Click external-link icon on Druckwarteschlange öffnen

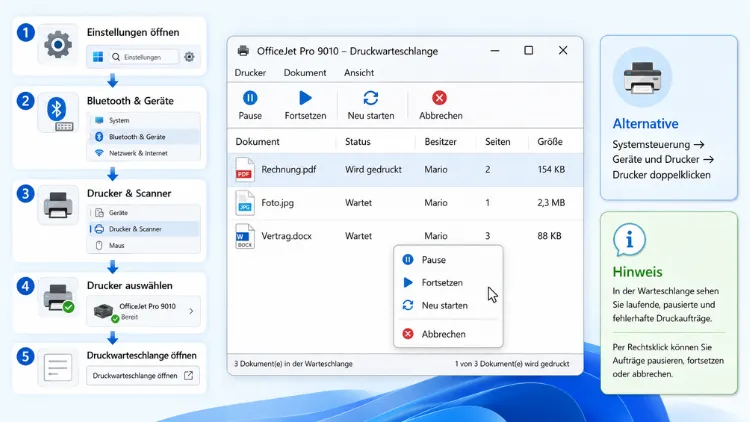[x=188, y=376]
